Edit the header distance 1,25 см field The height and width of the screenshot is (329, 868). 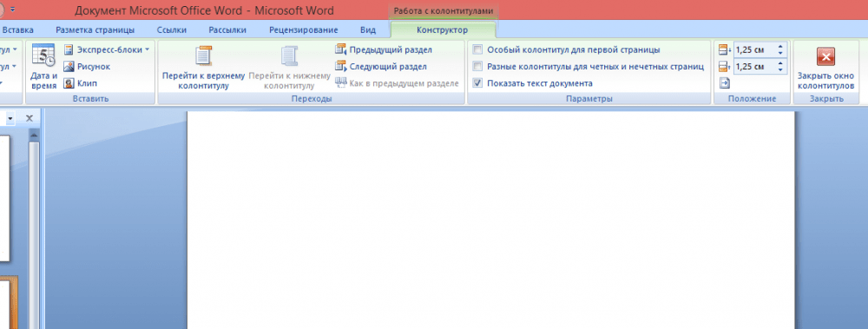click(x=754, y=49)
